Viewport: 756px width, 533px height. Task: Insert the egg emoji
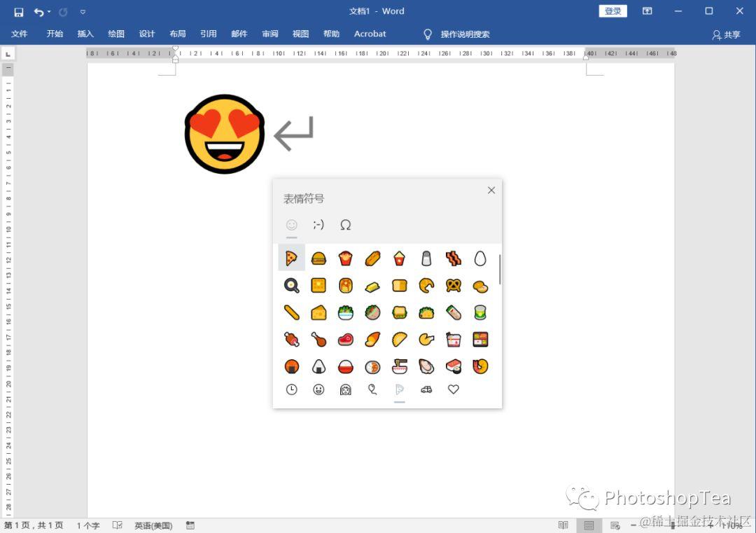coord(480,258)
